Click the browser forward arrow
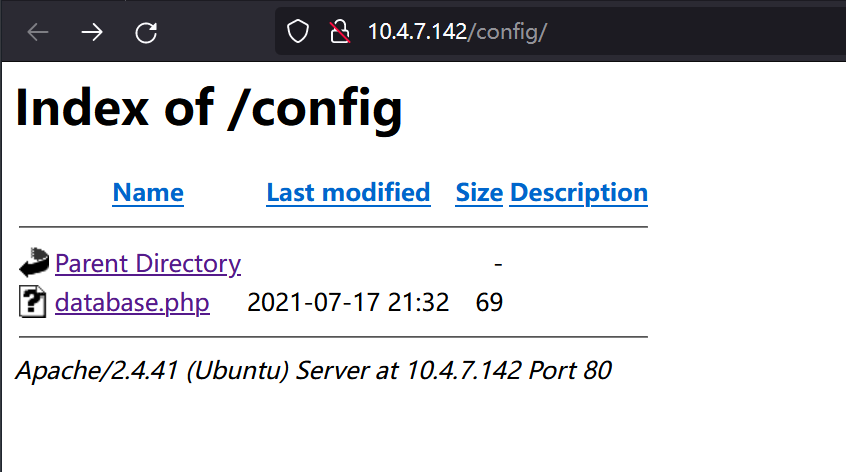The width and height of the screenshot is (846, 472). pyautogui.click(x=92, y=32)
